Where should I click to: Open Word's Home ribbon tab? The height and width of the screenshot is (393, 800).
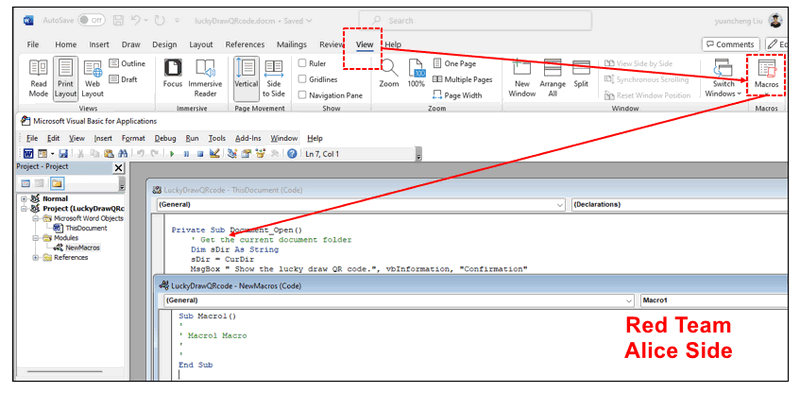[x=66, y=44]
